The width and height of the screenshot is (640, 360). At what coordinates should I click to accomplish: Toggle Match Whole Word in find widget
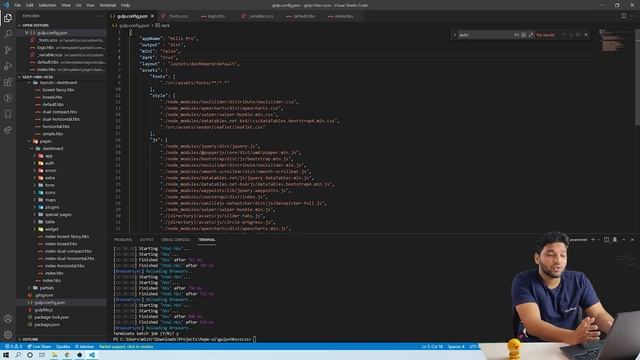[524, 35]
